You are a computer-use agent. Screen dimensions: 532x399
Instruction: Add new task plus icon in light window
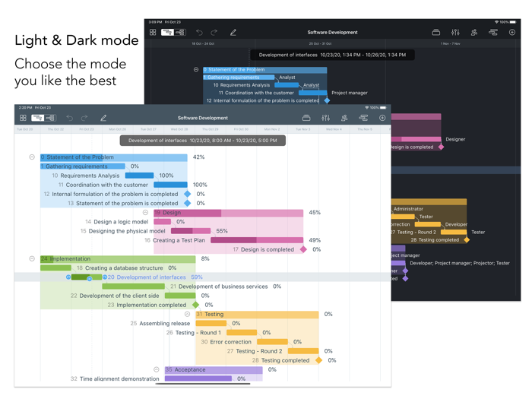[x=382, y=118]
